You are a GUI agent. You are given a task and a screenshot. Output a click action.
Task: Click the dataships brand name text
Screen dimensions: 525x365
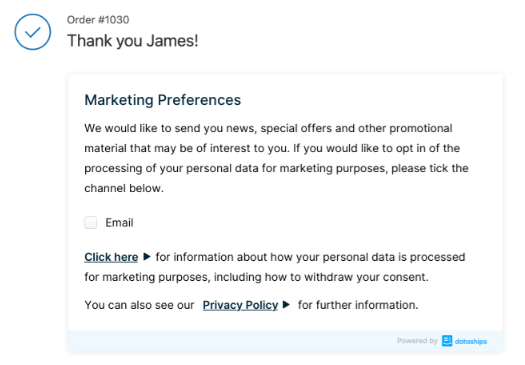point(471,342)
